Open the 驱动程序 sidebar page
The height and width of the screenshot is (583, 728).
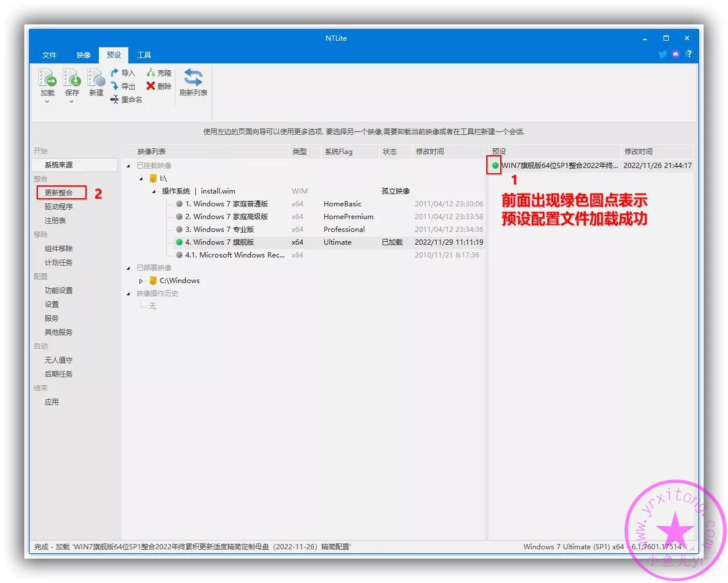pos(59,207)
